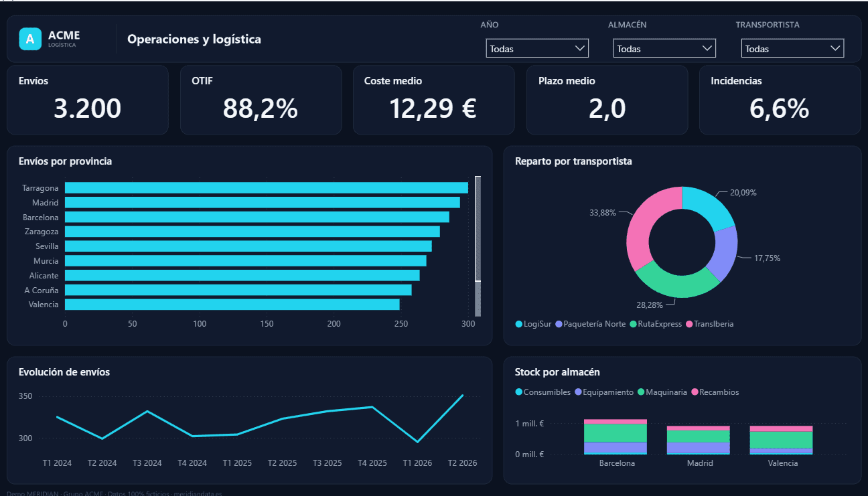This screenshot has width=868, height=496.
Task: Click the T2 2026 point on line chart
Action: [463, 395]
